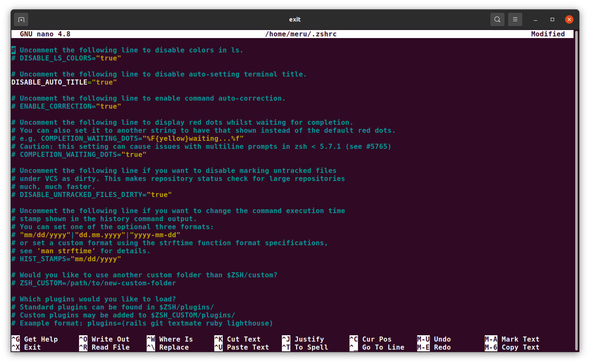Click the ZSH_CUSTOM path line

point(98,283)
